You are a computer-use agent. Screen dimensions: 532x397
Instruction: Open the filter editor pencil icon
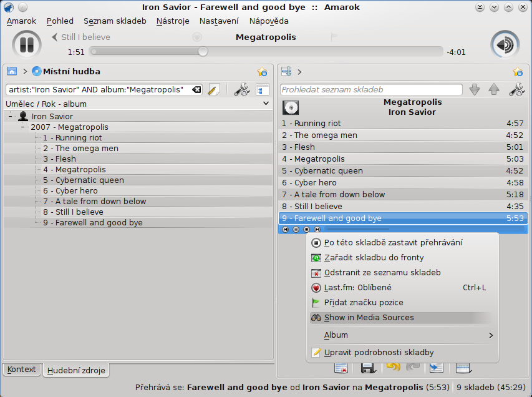[x=214, y=90]
